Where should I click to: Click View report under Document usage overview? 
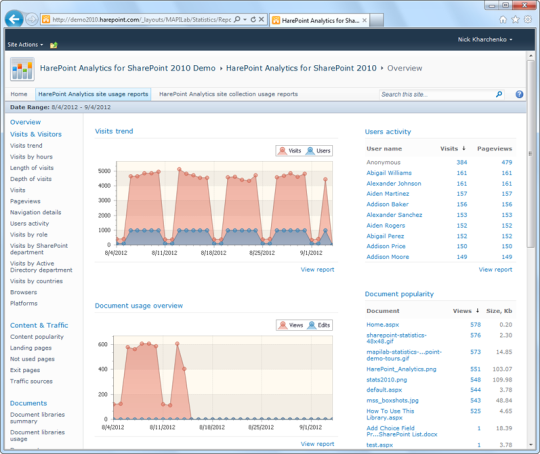point(317,444)
